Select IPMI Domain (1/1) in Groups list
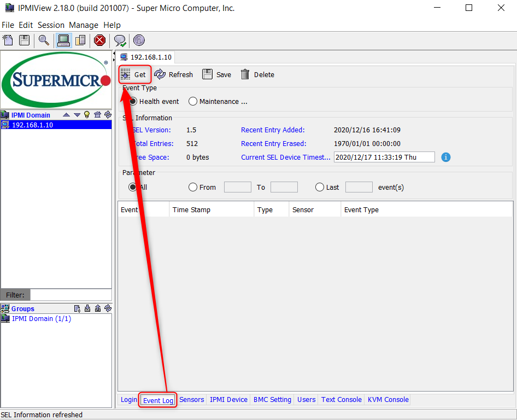This screenshot has height=420, width=517. (x=42, y=319)
